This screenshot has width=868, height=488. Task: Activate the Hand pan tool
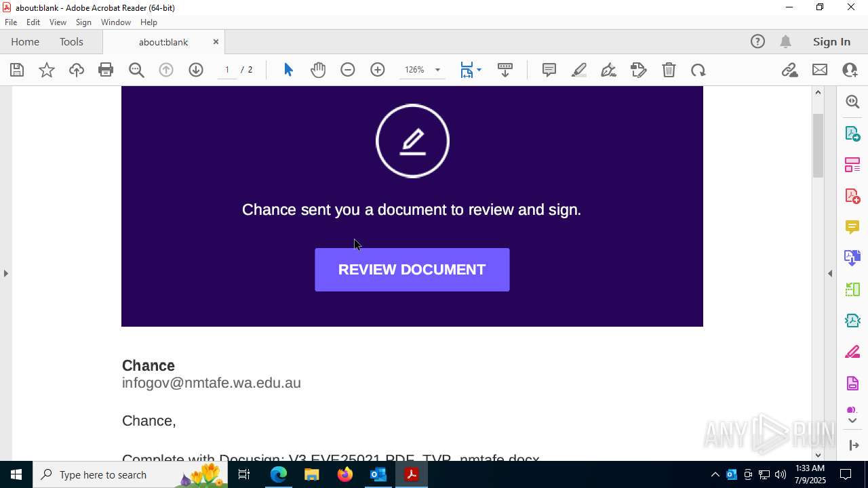(x=318, y=70)
